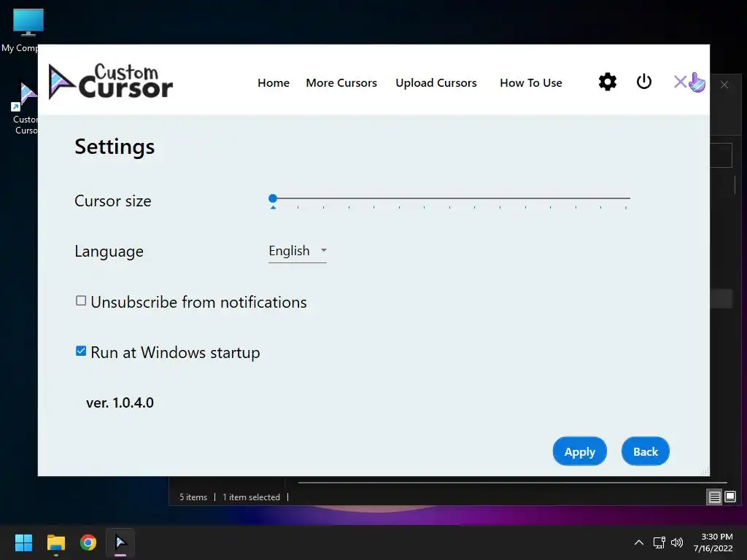
Task: Switch File Explorer to details view icon
Action: pyautogui.click(x=714, y=497)
